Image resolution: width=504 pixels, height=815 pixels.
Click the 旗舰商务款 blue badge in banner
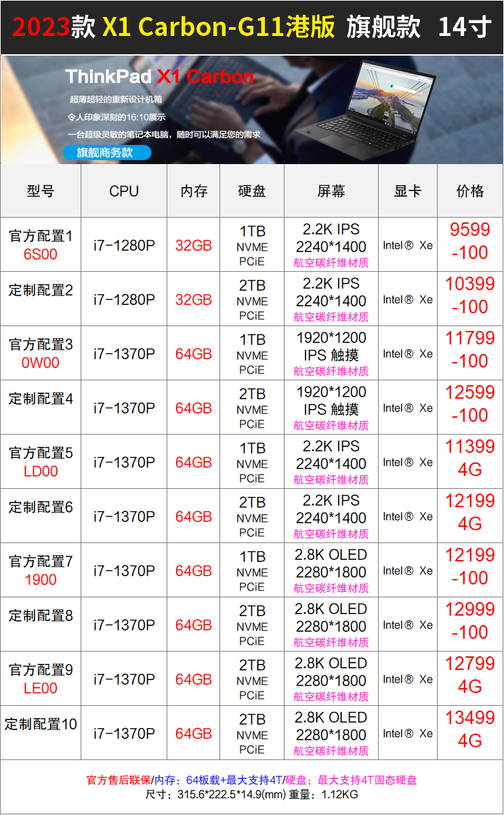pos(107,153)
